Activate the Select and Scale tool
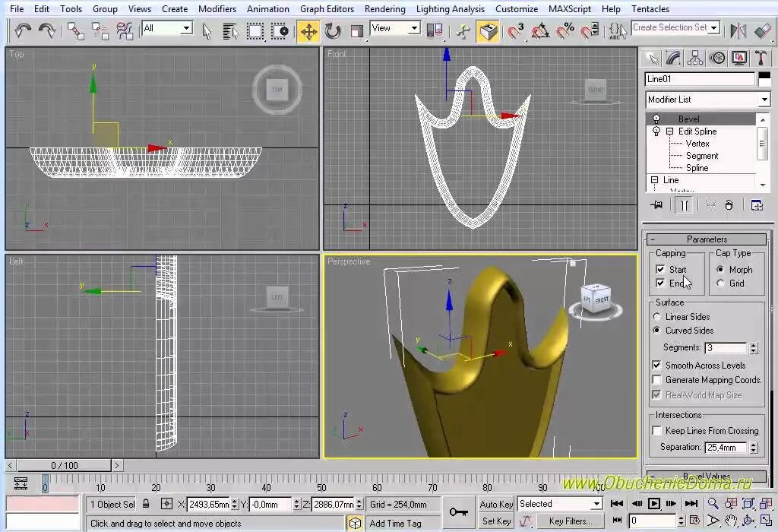Image resolution: width=778 pixels, height=532 pixels. [356, 31]
